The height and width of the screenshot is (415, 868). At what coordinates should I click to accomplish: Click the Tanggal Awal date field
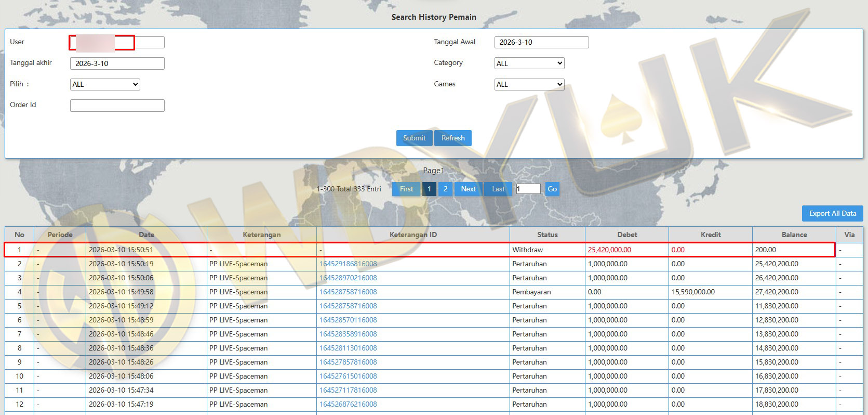(541, 42)
